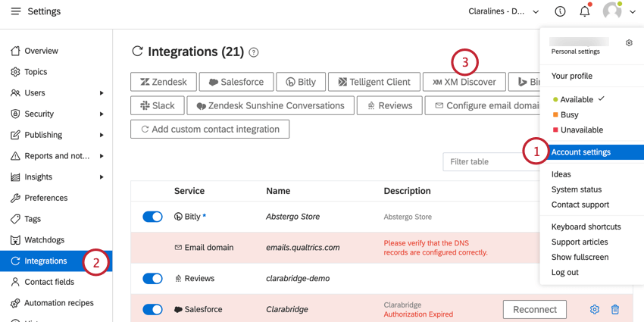Click the Tags label icon in sidebar
Screen dimensions: 644x322
[x=15, y=219]
